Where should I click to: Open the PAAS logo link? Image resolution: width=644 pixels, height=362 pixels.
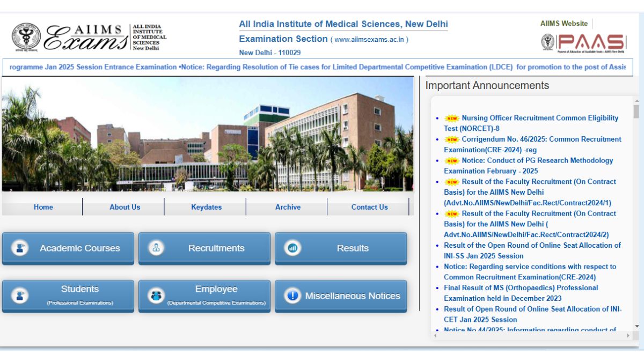click(x=583, y=40)
